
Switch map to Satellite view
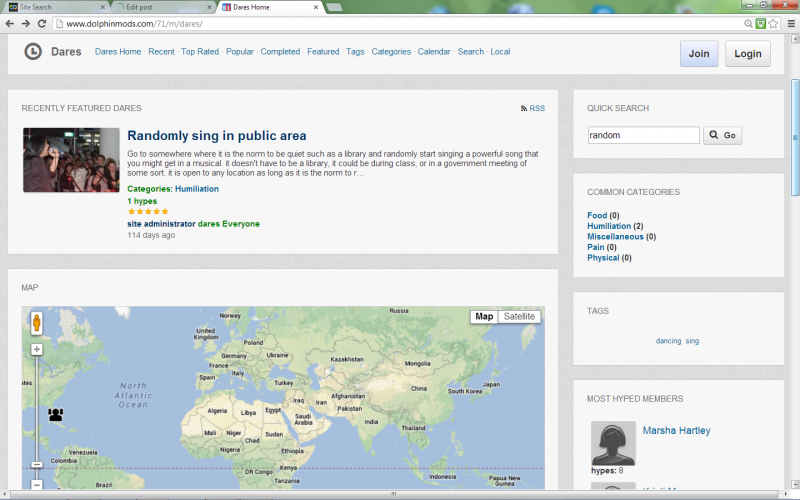(x=519, y=316)
